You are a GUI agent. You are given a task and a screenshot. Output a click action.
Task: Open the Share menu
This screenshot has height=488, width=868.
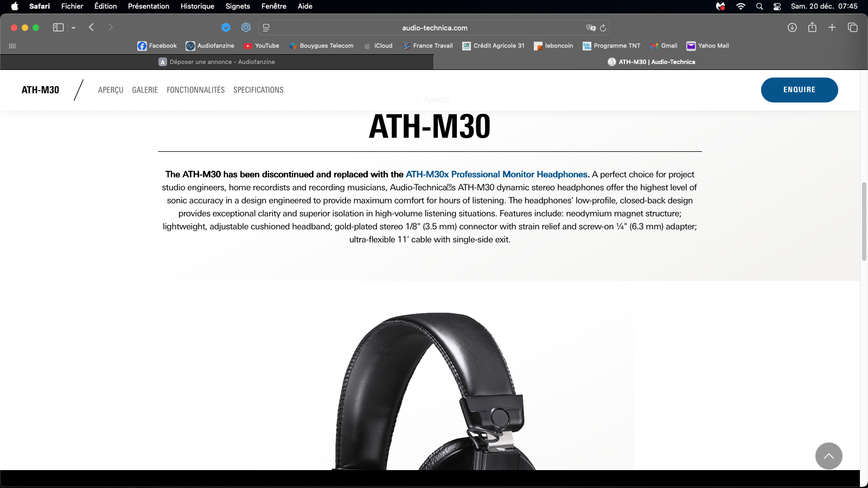812,27
